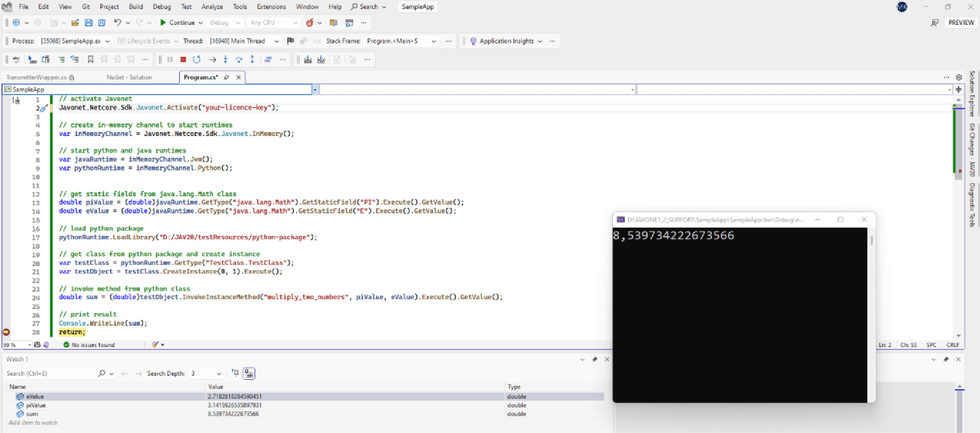
Task: Click the No issues found status indicator
Action: 89,345
